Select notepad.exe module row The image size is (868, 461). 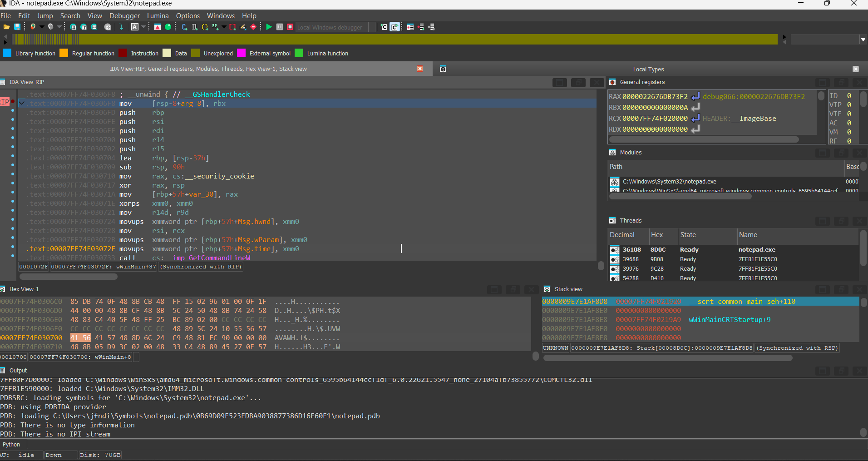(x=733, y=182)
